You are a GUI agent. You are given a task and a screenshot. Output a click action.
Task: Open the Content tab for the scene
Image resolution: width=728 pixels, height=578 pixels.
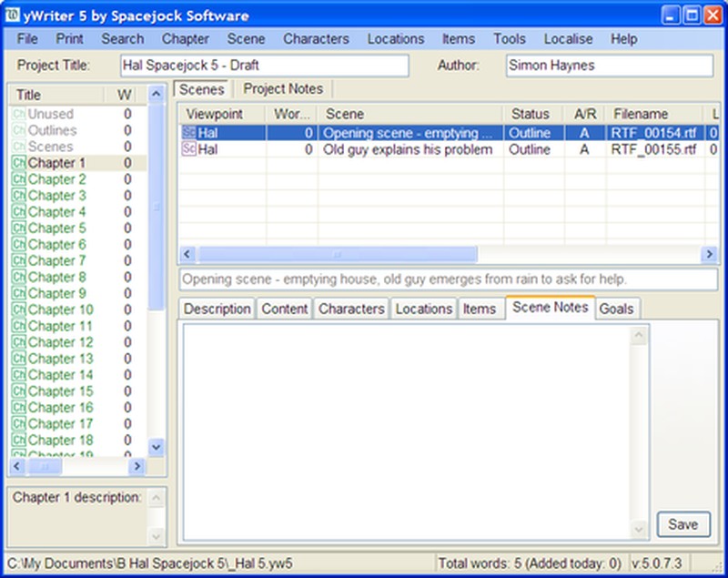pos(284,309)
